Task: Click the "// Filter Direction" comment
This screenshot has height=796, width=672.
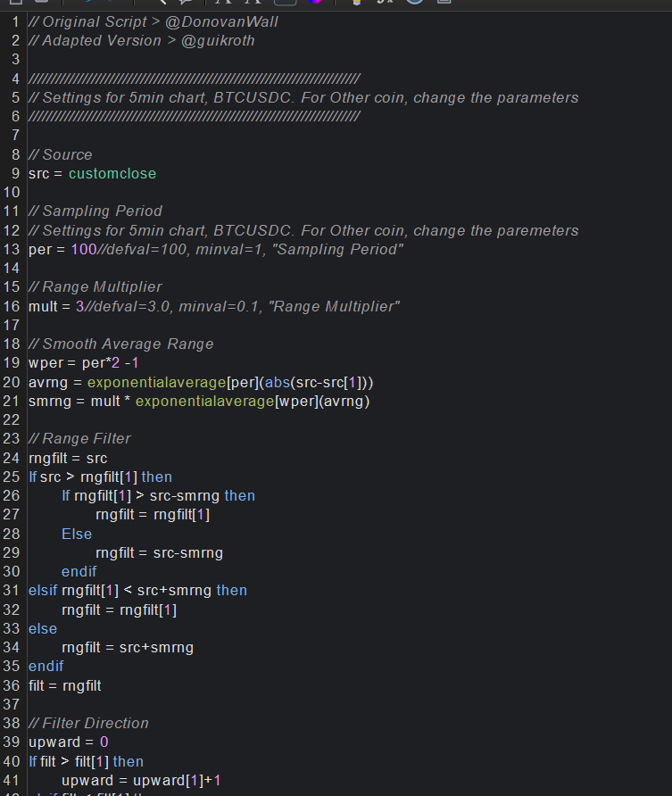Action: [88, 723]
